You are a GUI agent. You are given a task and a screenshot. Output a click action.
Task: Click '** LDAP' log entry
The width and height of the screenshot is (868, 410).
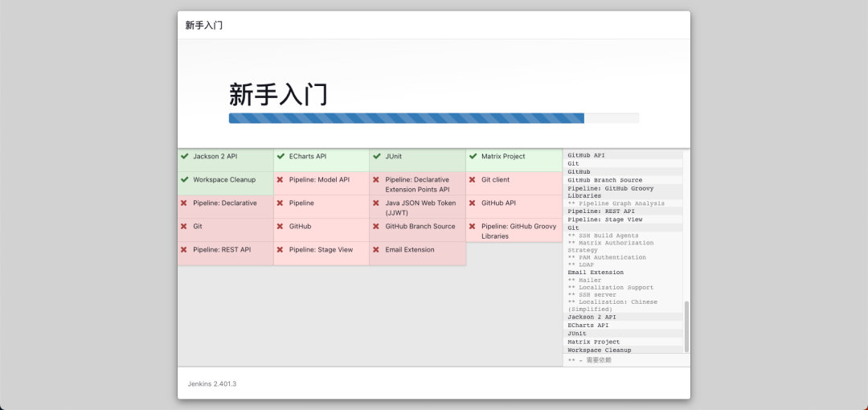click(581, 264)
